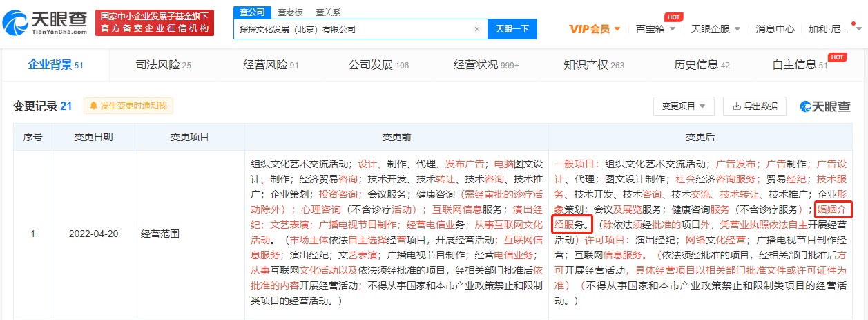This screenshot has height=320, width=868.
Task: Open 消息中心 message center
Action: click(775, 29)
